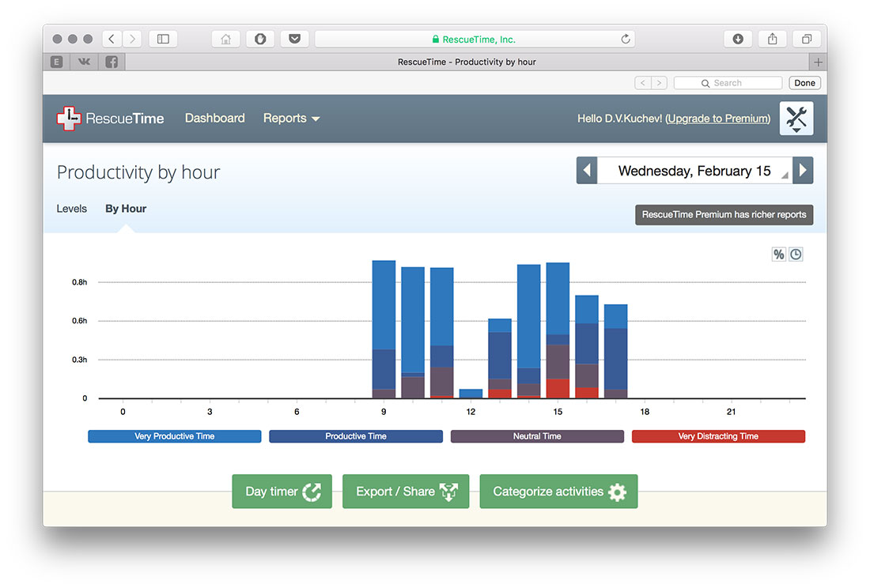Click the RescueTime, Inc. address bar
The width and height of the screenshot is (870, 588).
475,39
